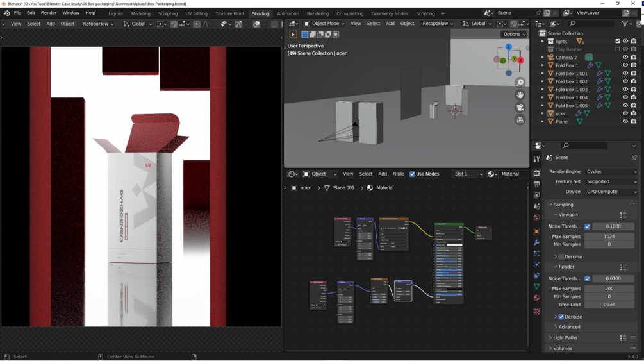Open the Modifiers wrench tab icon
Screen dimensions: 644x361
click(x=536, y=242)
